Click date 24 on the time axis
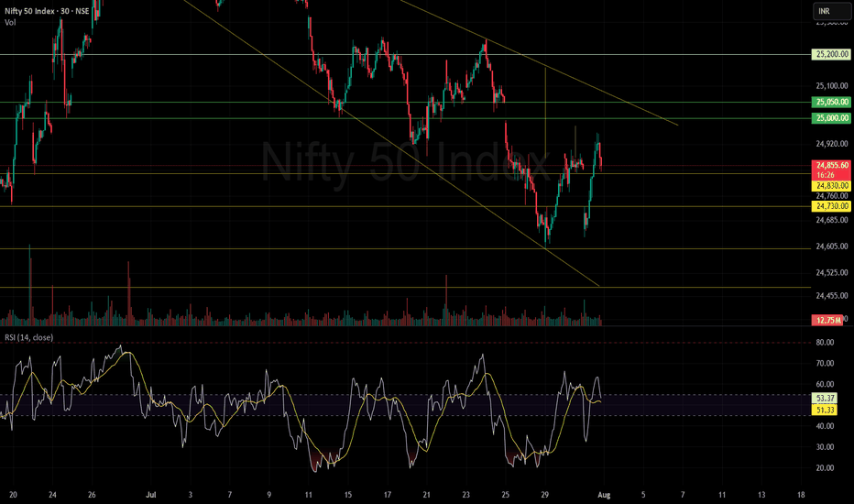 [x=52, y=495]
